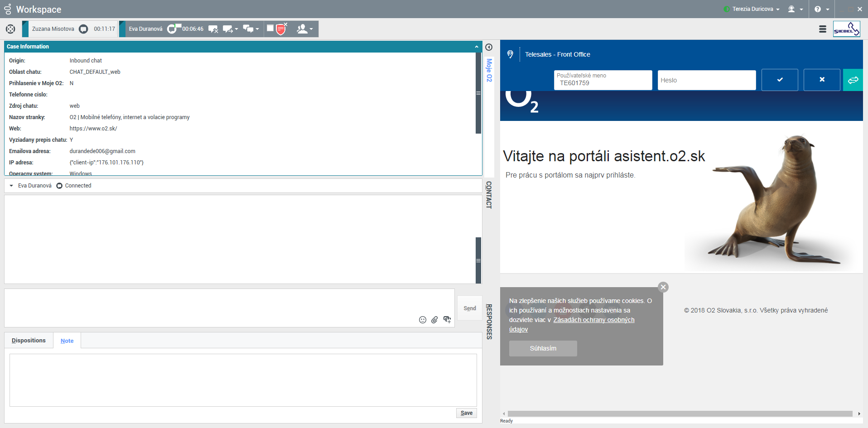
Task: Collapse the Eva Duranová connected section
Action: [x=11, y=185]
